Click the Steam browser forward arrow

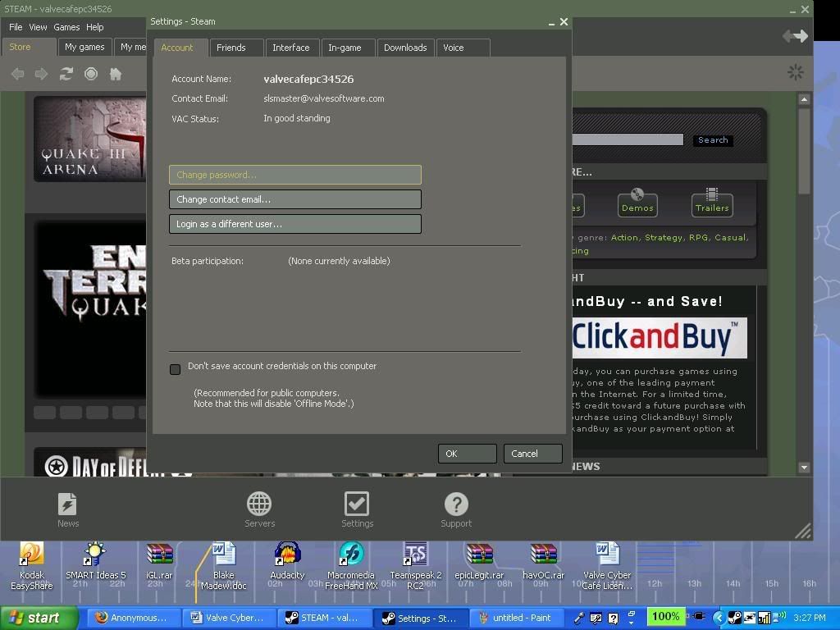pyautogui.click(x=41, y=74)
